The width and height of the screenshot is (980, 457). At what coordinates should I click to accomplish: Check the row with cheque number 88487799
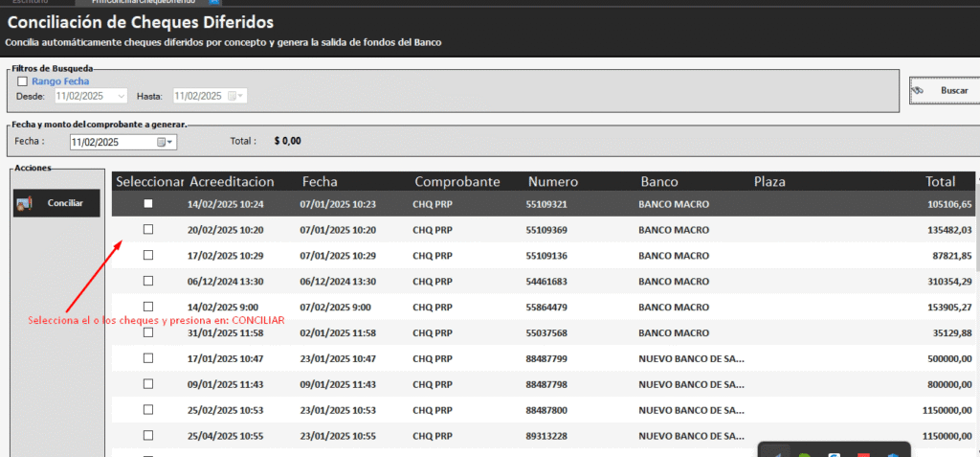coord(147,357)
